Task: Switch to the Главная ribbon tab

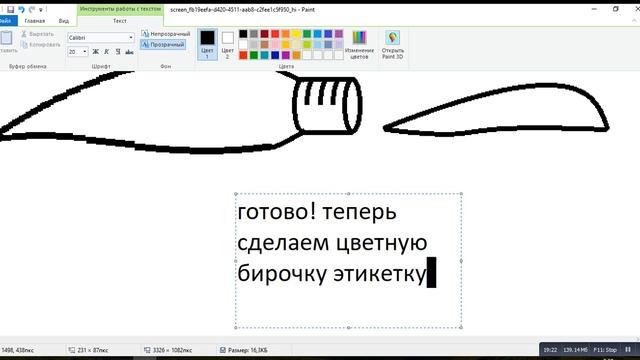Action: [x=35, y=21]
